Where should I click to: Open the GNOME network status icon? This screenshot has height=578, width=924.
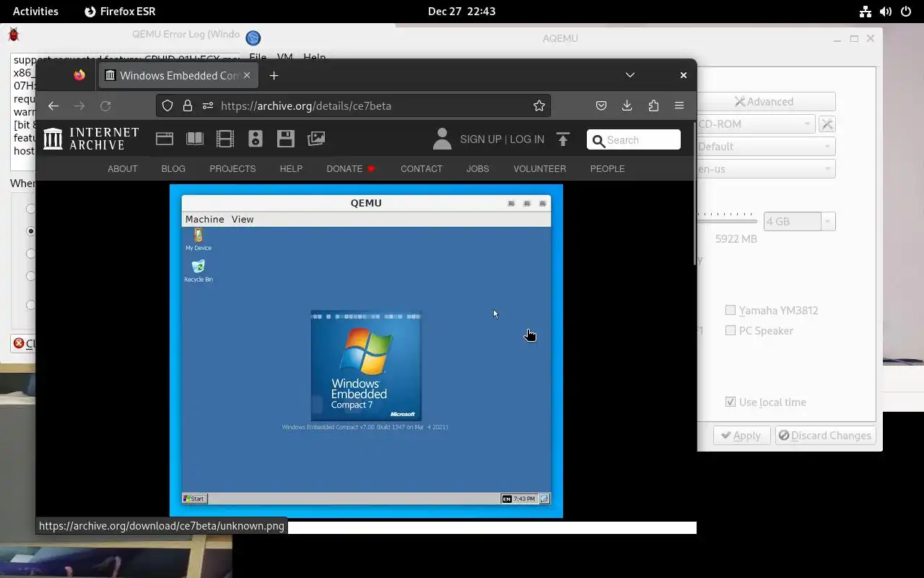click(x=866, y=12)
